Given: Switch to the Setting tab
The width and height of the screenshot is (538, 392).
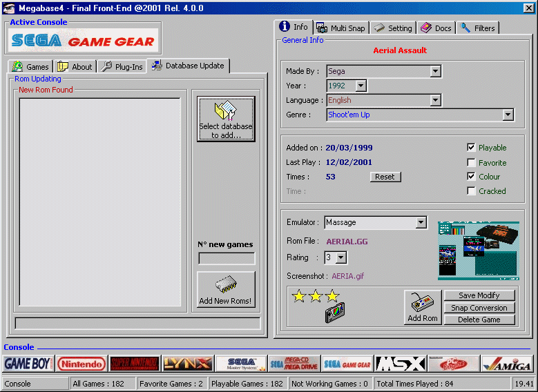Looking at the screenshot, I should click(x=393, y=28).
